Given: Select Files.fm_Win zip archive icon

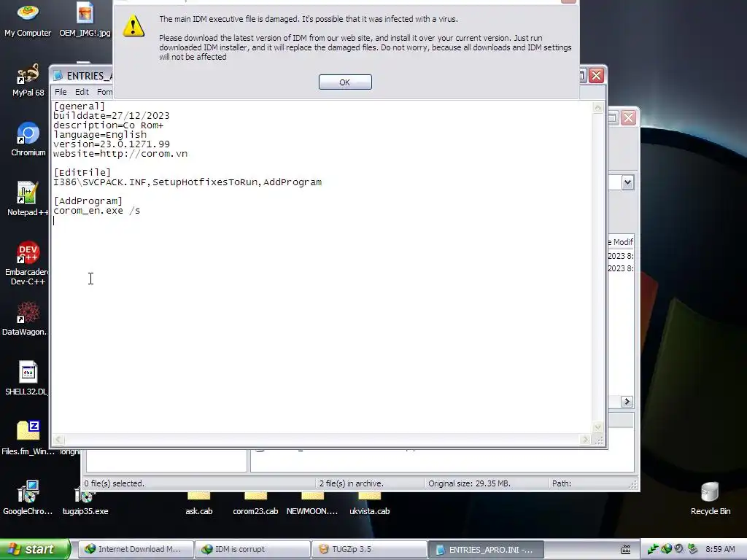Looking at the screenshot, I should [28, 438].
